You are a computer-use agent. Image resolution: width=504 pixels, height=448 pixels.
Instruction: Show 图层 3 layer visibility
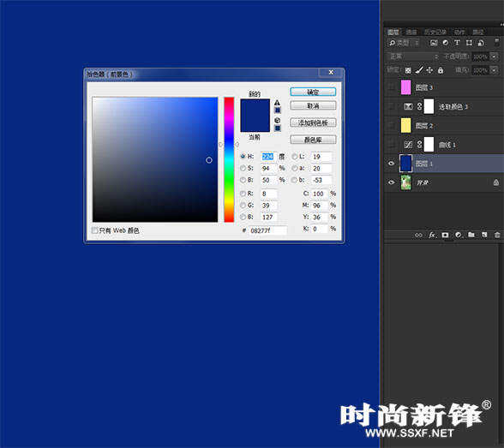point(391,87)
